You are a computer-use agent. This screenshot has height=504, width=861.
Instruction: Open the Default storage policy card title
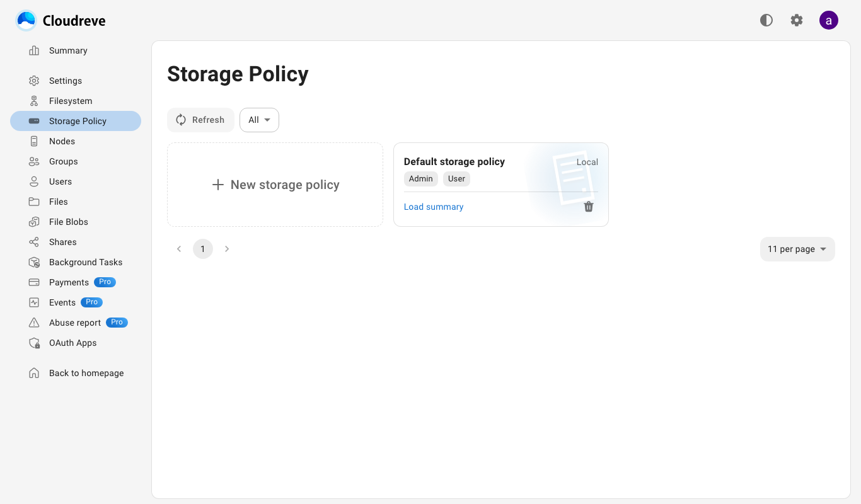click(x=454, y=161)
